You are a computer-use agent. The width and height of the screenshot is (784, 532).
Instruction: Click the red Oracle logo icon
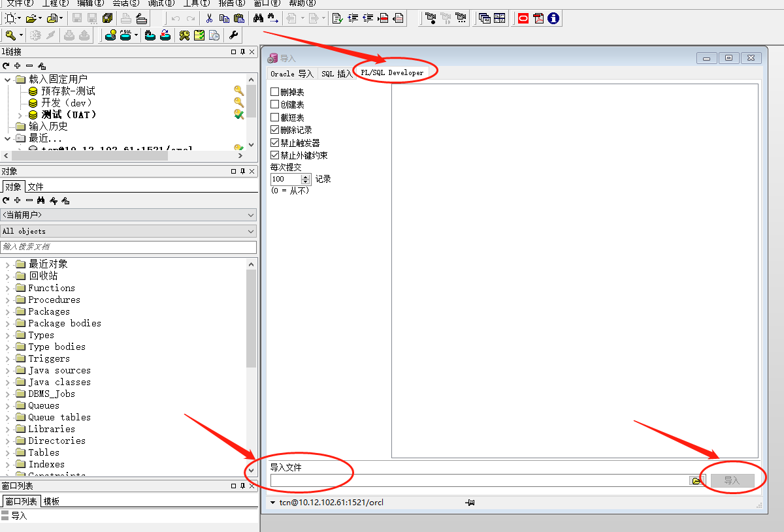[x=523, y=18]
